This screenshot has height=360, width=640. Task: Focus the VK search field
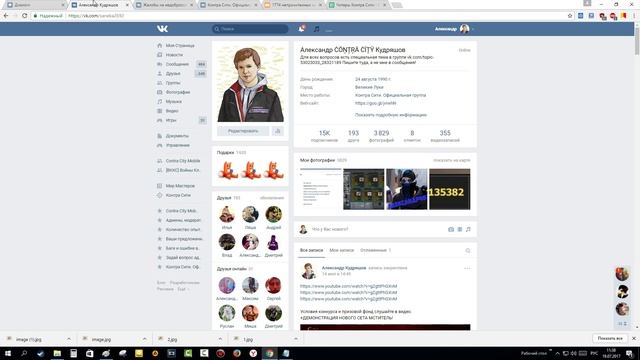pyautogui.click(x=250, y=29)
